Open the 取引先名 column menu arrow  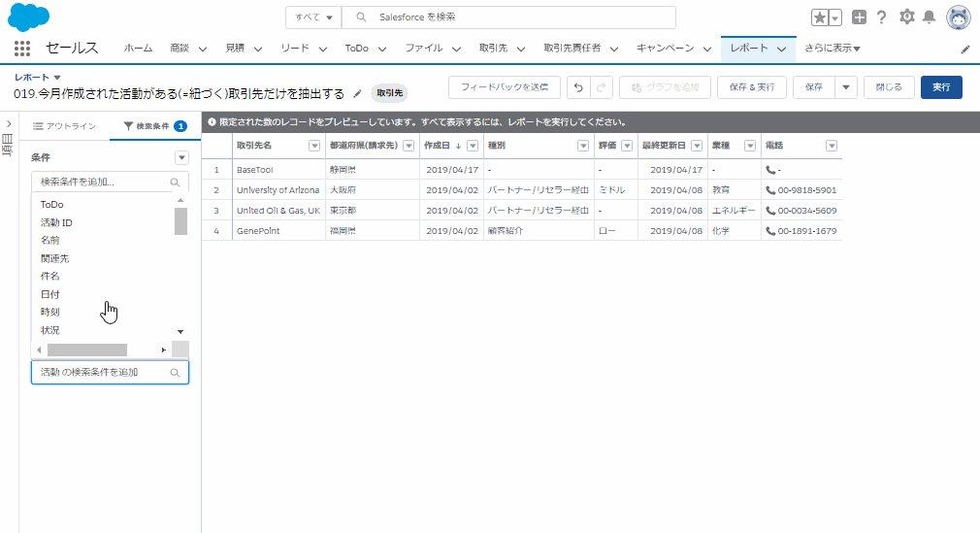(314, 146)
